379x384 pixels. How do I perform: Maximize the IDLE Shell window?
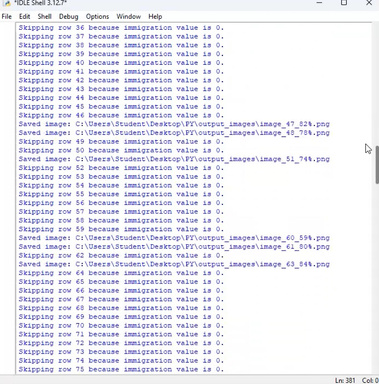pos(344,3)
